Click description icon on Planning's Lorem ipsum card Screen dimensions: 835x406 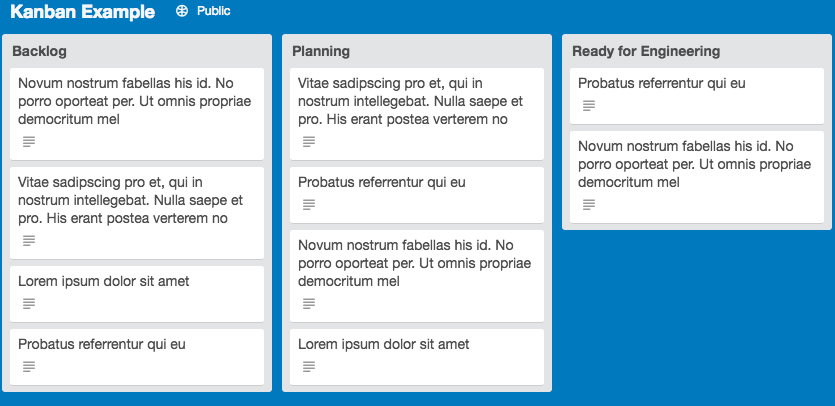[x=309, y=367]
